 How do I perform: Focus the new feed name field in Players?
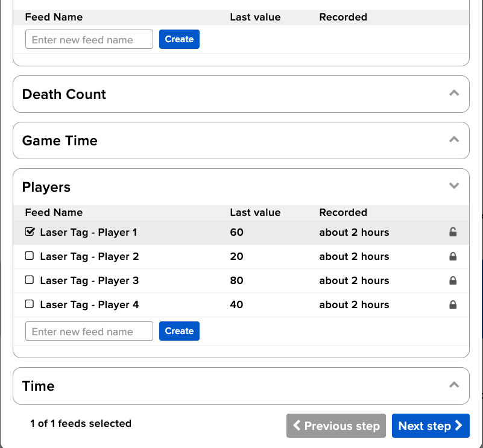89,331
